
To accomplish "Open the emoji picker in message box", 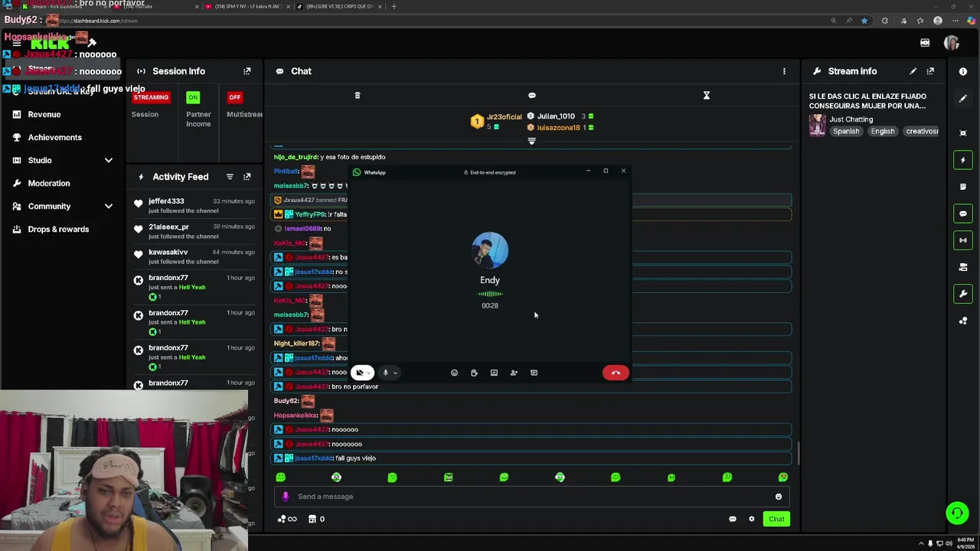I will 779,497.
